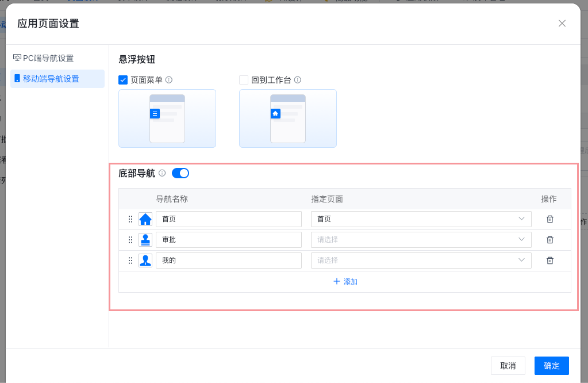Click the person icon in 我的 row

145,261
